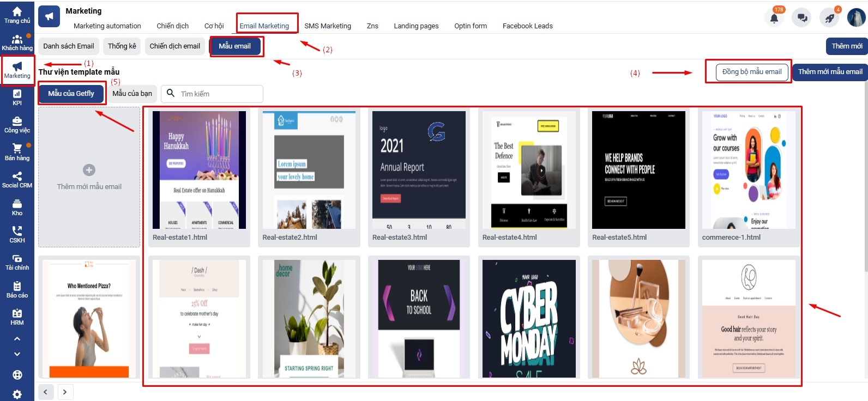Screen dimensions: 868x401
Task: Expand sidebar menu with down chevron
Action: click(17, 354)
